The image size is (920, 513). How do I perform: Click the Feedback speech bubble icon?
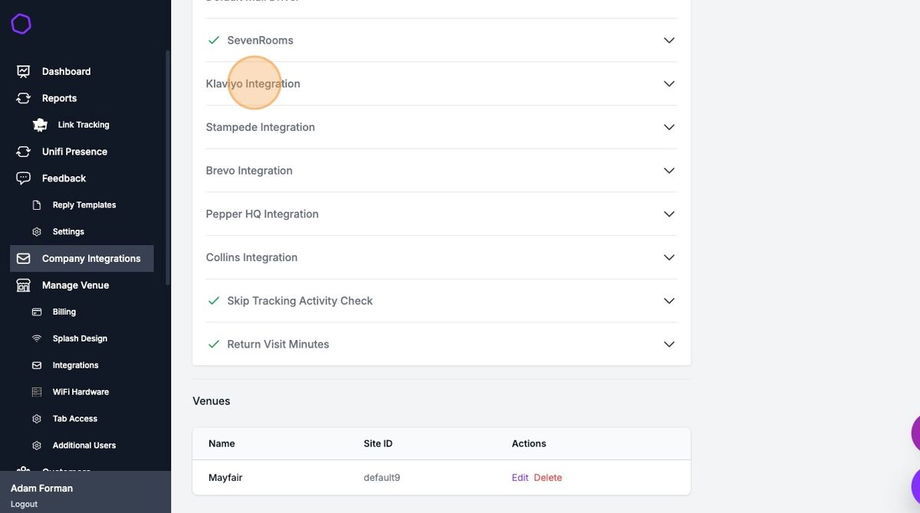(23, 178)
